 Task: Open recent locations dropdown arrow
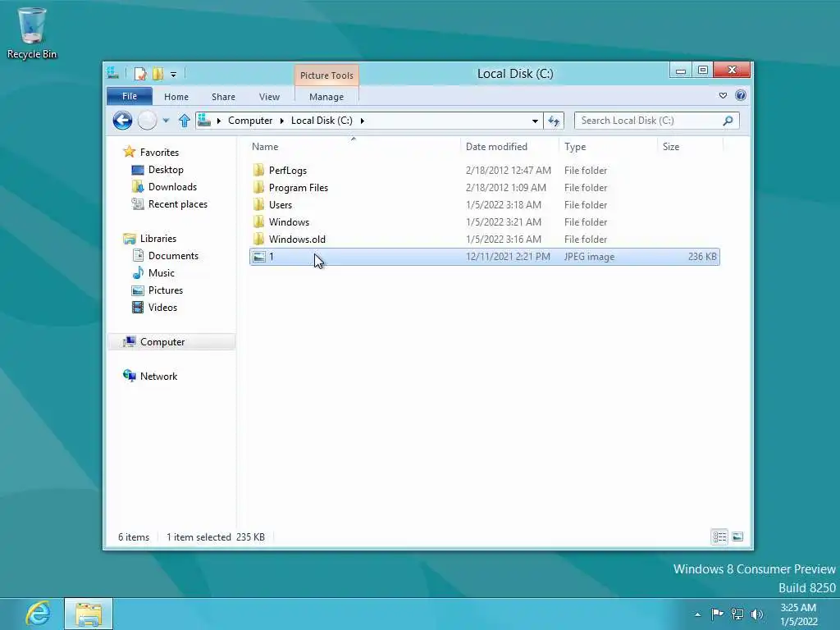[x=166, y=121]
